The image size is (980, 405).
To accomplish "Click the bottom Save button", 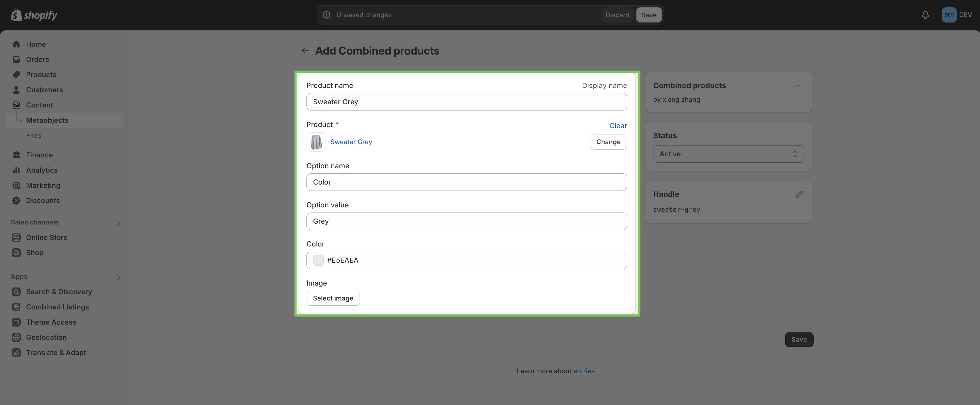I will 799,340.
